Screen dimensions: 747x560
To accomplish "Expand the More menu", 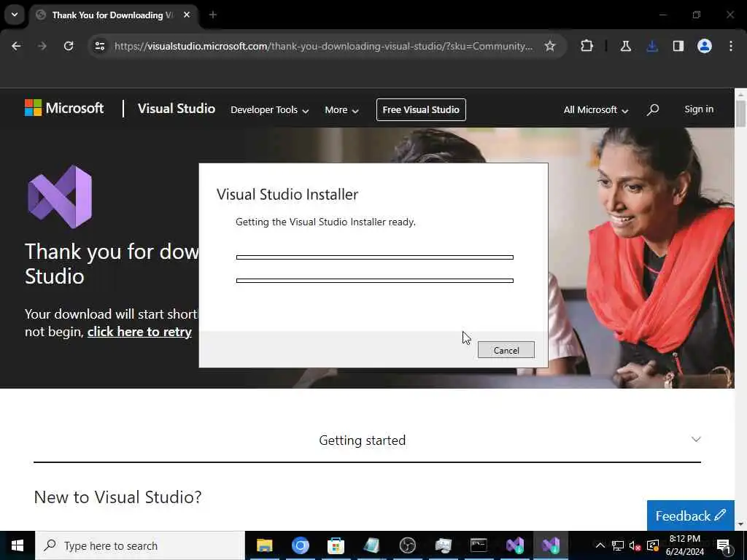I will (x=341, y=109).
